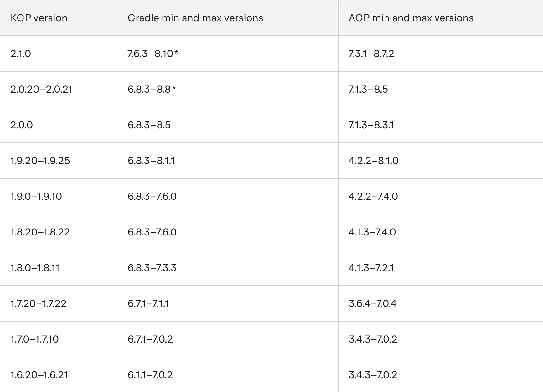The image size is (543, 392).
Task: Click the 6.8.3–8.8* Gradle cell
Action: (x=228, y=89)
